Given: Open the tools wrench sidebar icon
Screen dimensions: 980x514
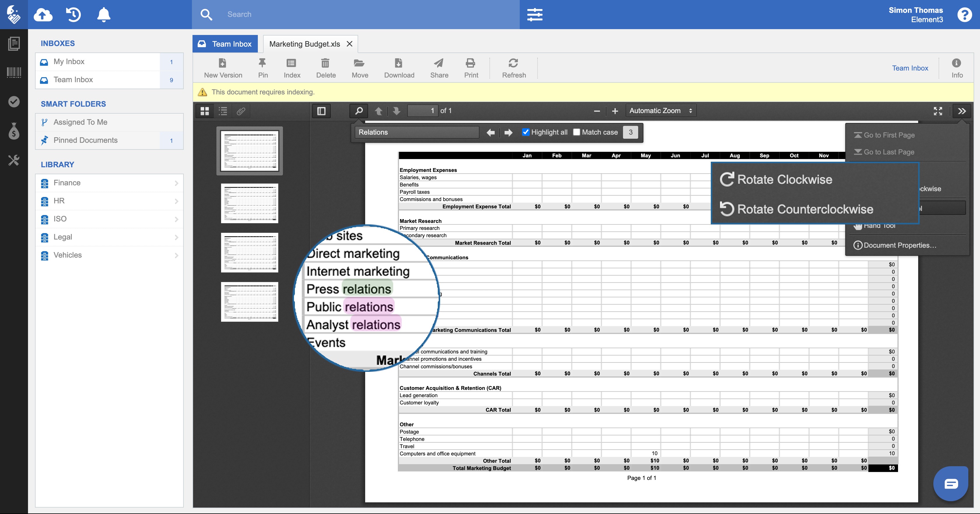Looking at the screenshot, I should point(14,160).
